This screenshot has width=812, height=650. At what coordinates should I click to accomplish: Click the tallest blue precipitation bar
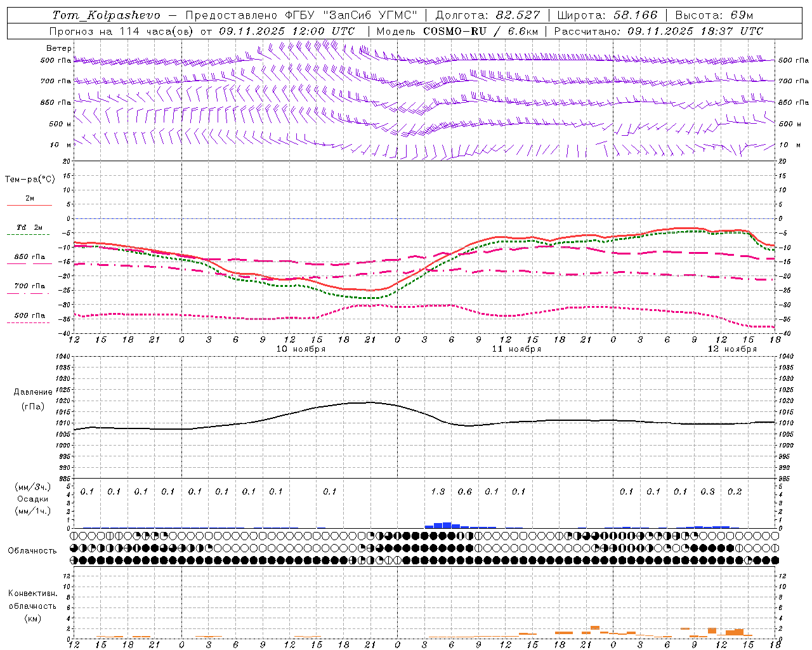coord(447,525)
